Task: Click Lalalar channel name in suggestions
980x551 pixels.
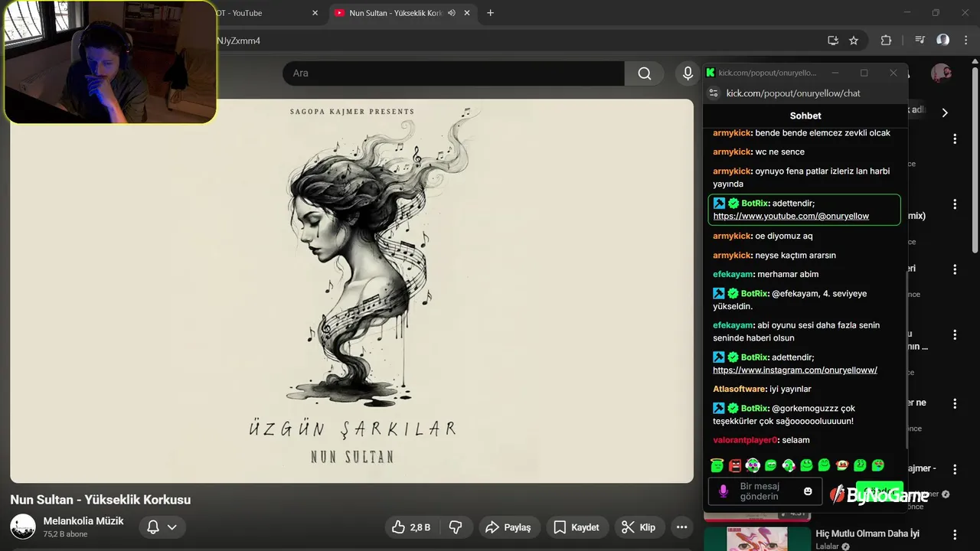Action: (x=827, y=547)
